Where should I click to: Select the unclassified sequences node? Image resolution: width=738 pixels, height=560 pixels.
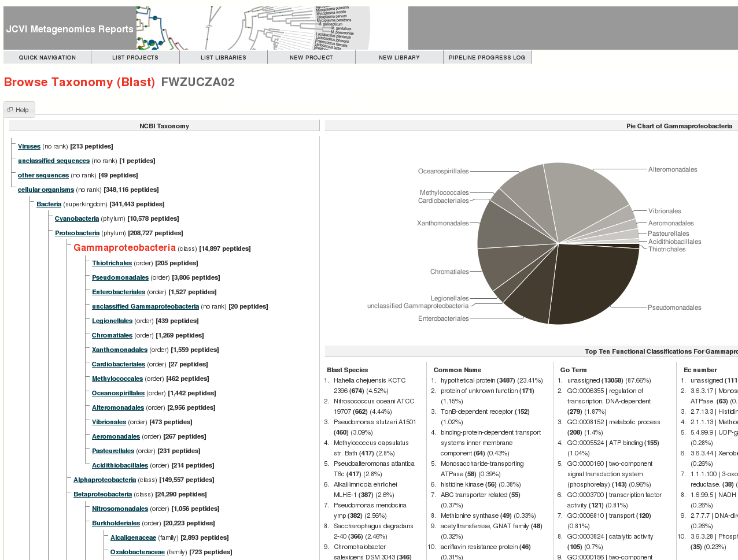pos(53,160)
